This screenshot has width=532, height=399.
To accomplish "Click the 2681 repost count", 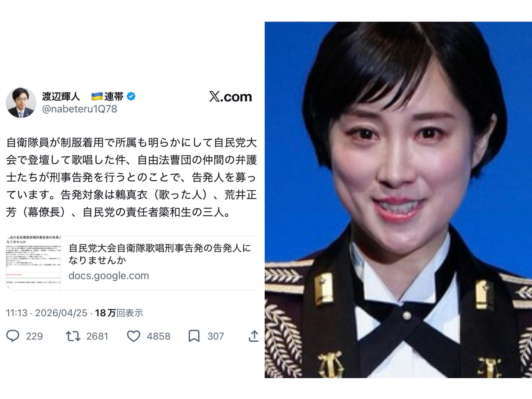I will [x=97, y=336].
